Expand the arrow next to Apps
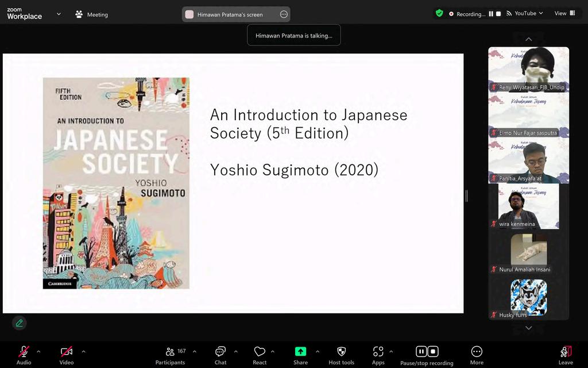 tap(391, 352)
